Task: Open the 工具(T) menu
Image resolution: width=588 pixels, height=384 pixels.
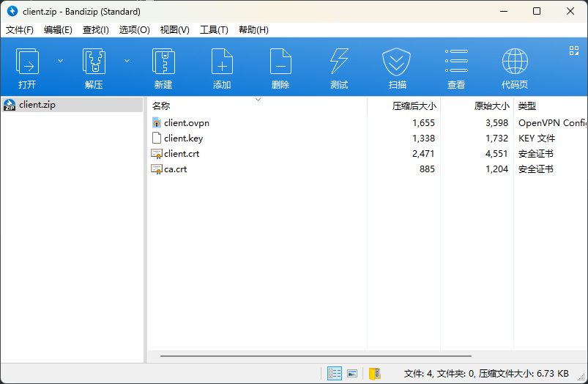Action: pos(214,30)
